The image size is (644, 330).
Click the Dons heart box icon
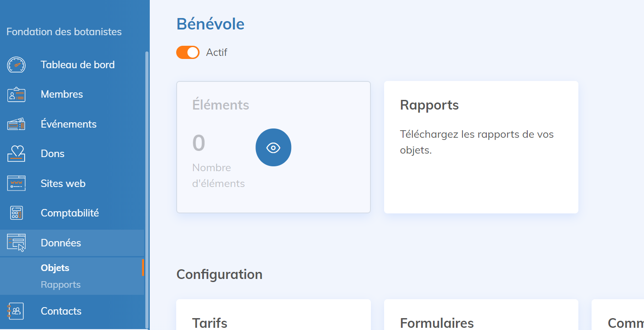[x=16, y=154]
